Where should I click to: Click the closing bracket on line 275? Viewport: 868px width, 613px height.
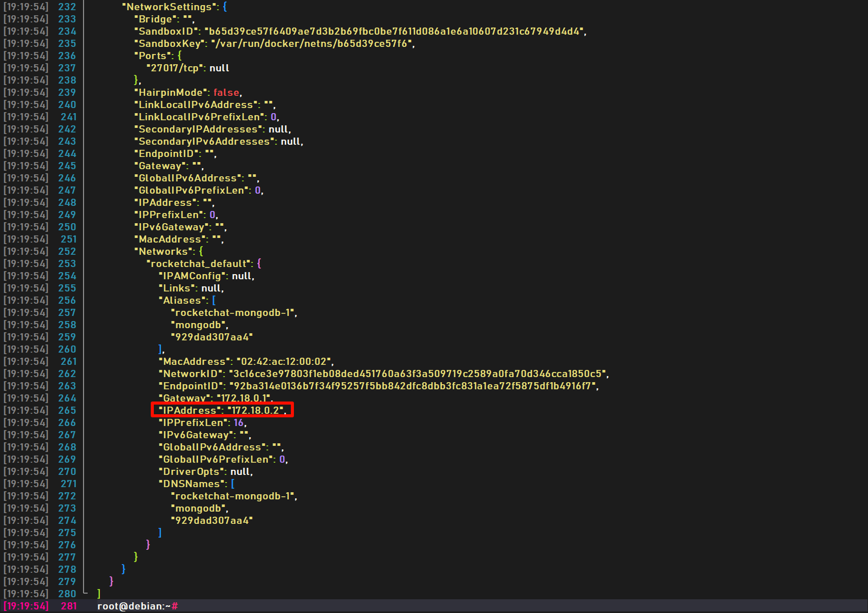click(160, 533)
